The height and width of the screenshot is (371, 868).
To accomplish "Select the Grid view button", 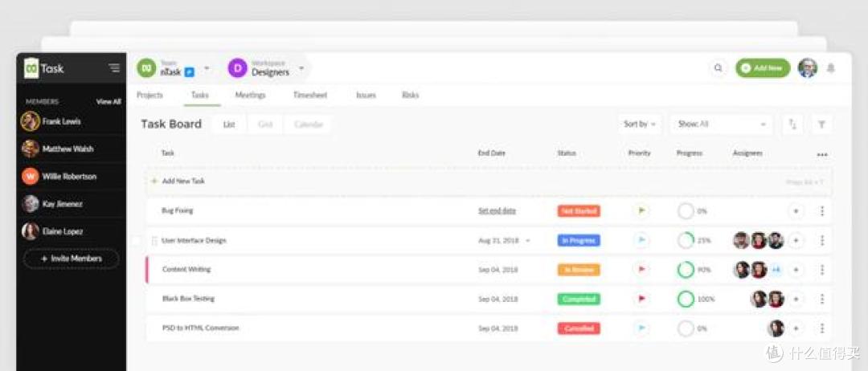I will [265, 124].
